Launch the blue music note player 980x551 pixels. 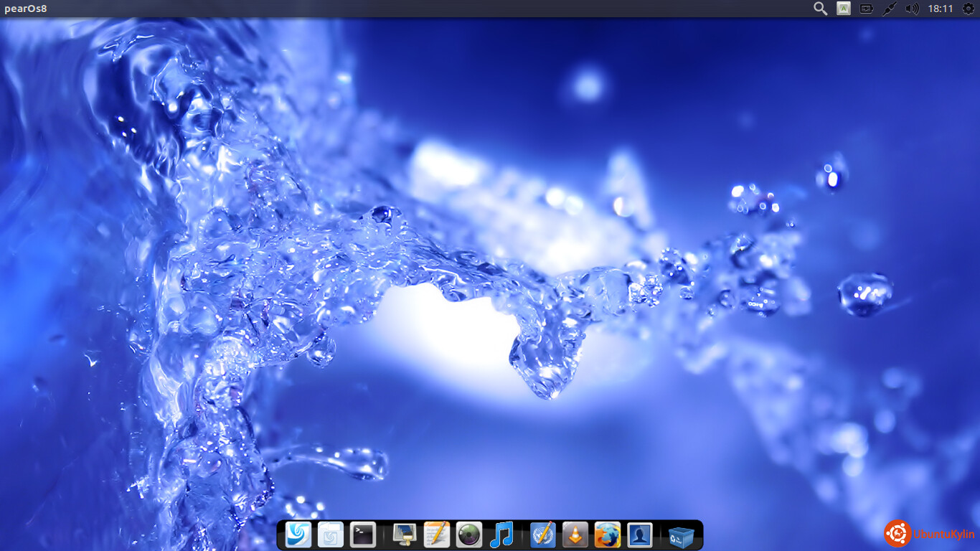tap(501, 535)
